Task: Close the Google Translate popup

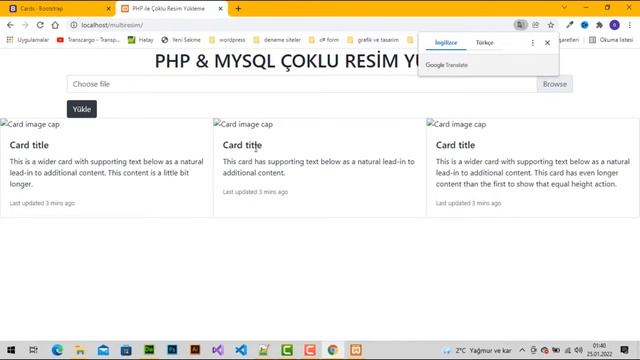Action: coord(547,42)
